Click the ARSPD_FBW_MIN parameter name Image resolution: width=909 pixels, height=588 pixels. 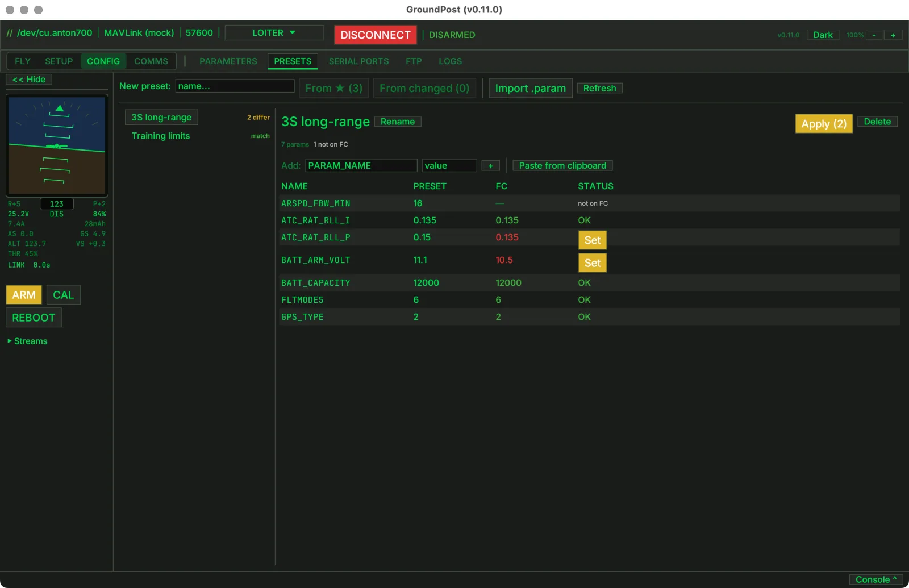pyautogui.click(x=315, y=203)
